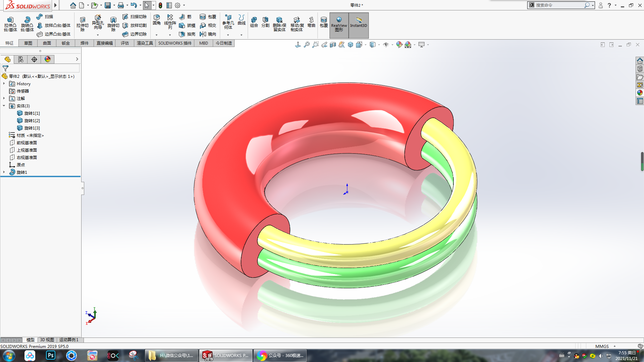This screenshot has height=362, width=644.
Task: Toggle RealView 图形 graphics
Action: [x=339, y=25]
